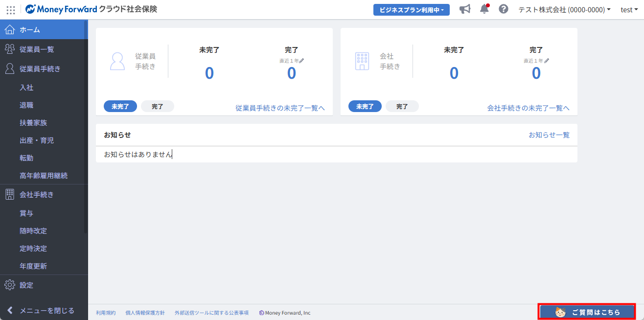The image size is (644, 320).
Task: Select 未完了 toggle in employee procedures card
Action: pyautogui.click(x=120, y=106)
